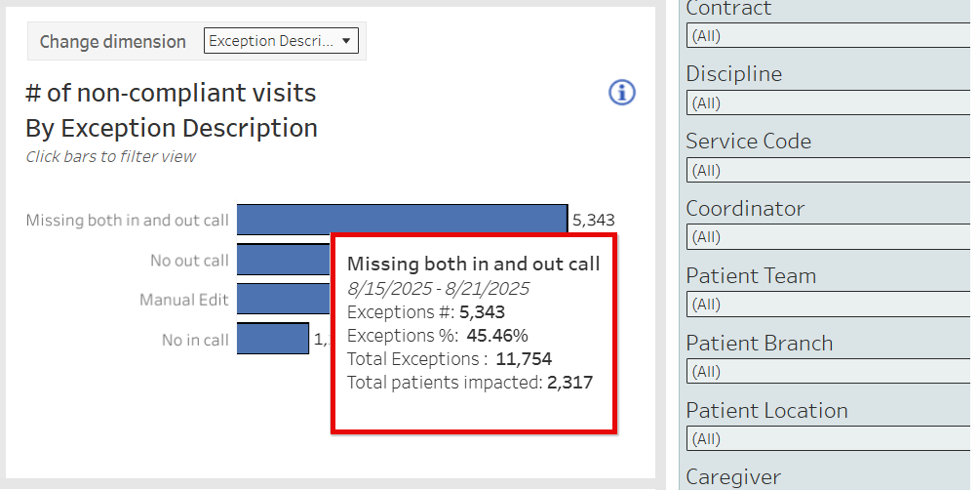The image size is (980, 490).
Task: Select the 'No in call' bar
Action: coord(272,339)
